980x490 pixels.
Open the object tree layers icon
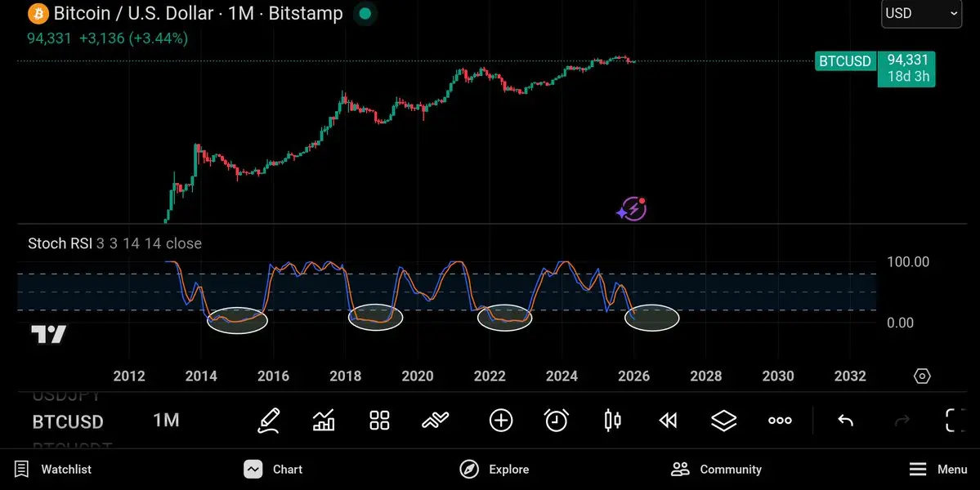[723, 421]
